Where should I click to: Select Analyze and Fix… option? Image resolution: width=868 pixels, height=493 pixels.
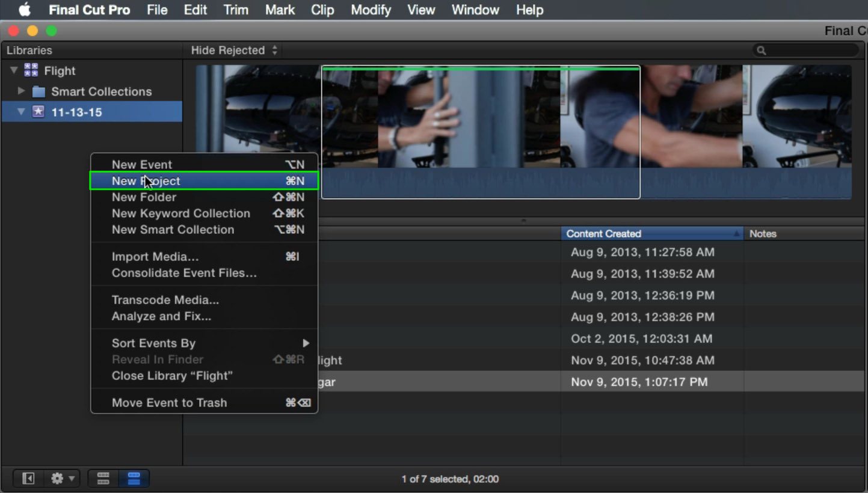204,316
